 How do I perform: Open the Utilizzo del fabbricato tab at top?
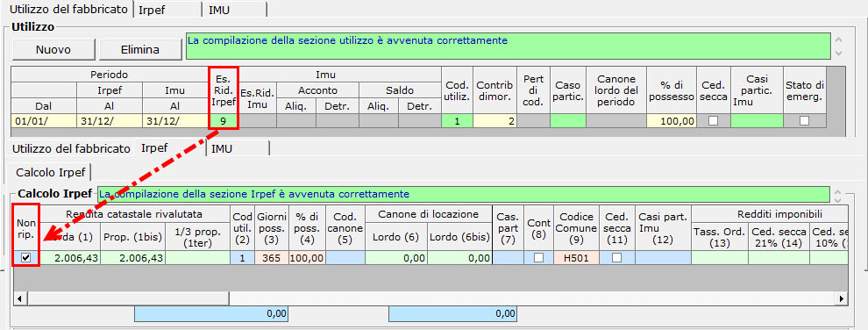click(68, 9)
